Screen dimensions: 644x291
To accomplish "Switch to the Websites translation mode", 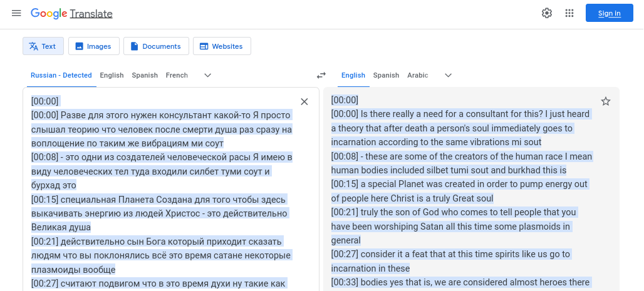I will 222,46.
